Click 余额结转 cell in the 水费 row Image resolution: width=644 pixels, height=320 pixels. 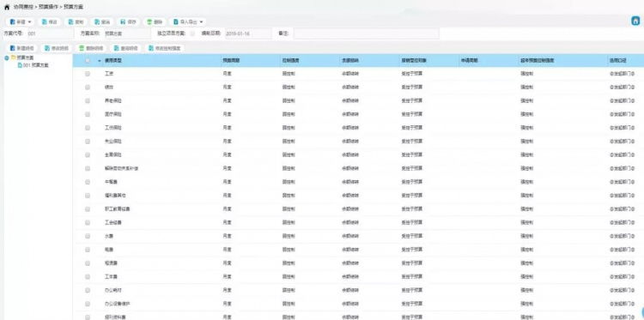[x=350, y=236]
